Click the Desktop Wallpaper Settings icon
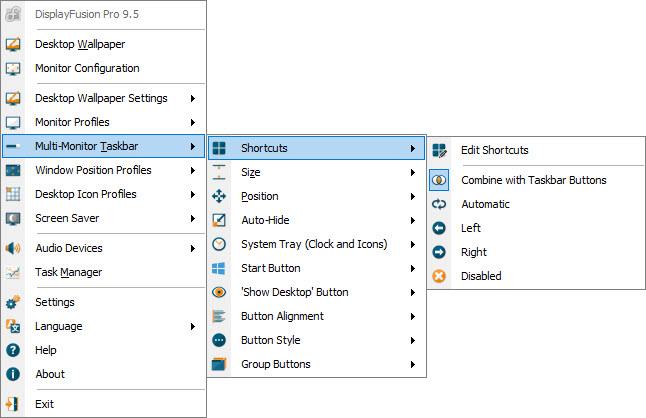The image size is (646, 418). point(13,98)
